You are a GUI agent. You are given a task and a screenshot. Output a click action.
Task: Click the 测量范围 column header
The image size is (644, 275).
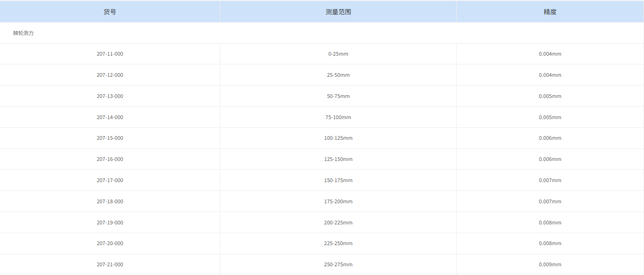point(338,11)
